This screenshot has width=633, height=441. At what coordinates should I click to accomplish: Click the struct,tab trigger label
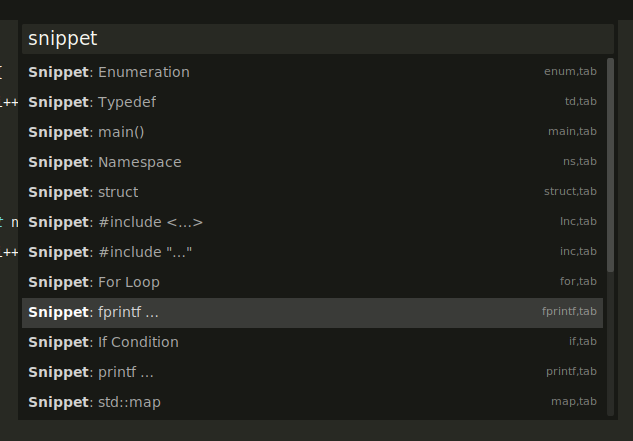[570, 192]
